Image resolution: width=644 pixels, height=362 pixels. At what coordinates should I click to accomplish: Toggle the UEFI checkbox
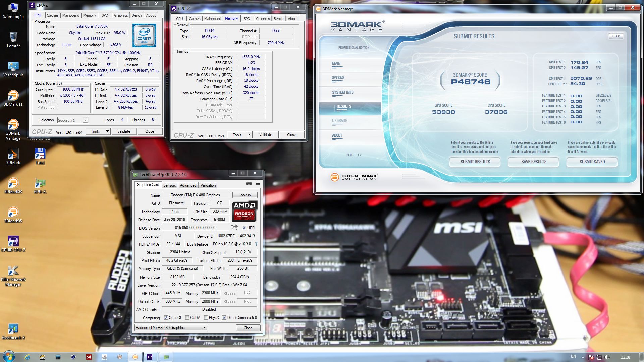244,228
